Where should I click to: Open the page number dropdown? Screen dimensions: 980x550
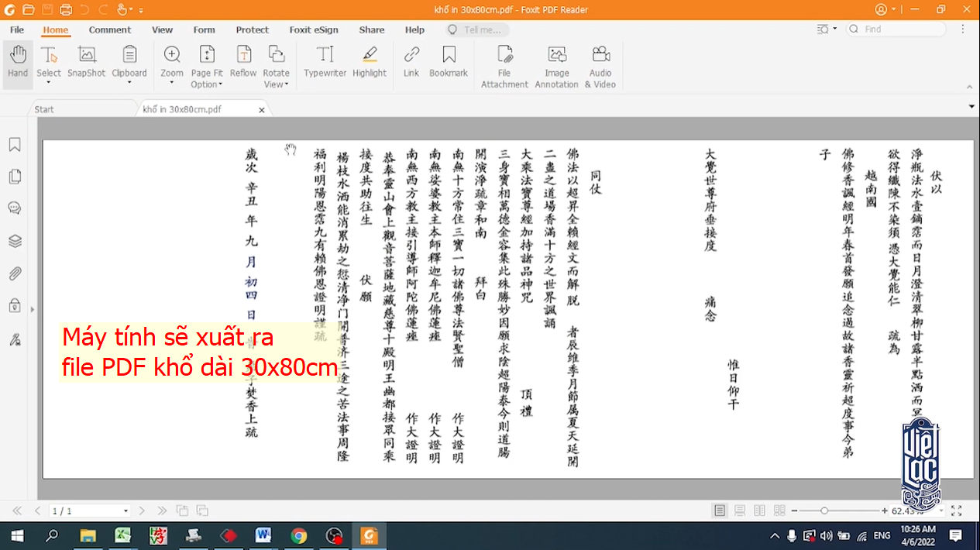pos(126,511)
